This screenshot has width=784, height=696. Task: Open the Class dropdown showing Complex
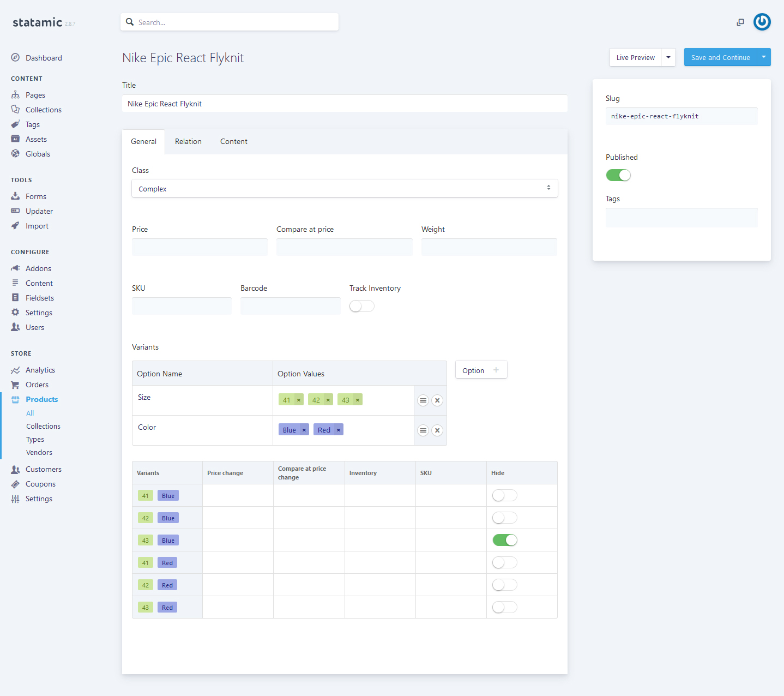point(345,188)
